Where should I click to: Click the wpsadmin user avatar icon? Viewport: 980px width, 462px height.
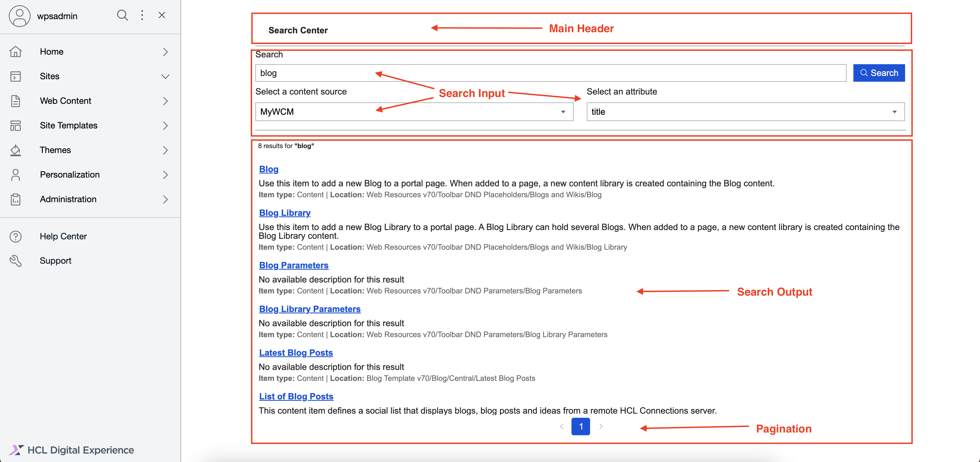point(19,16)
